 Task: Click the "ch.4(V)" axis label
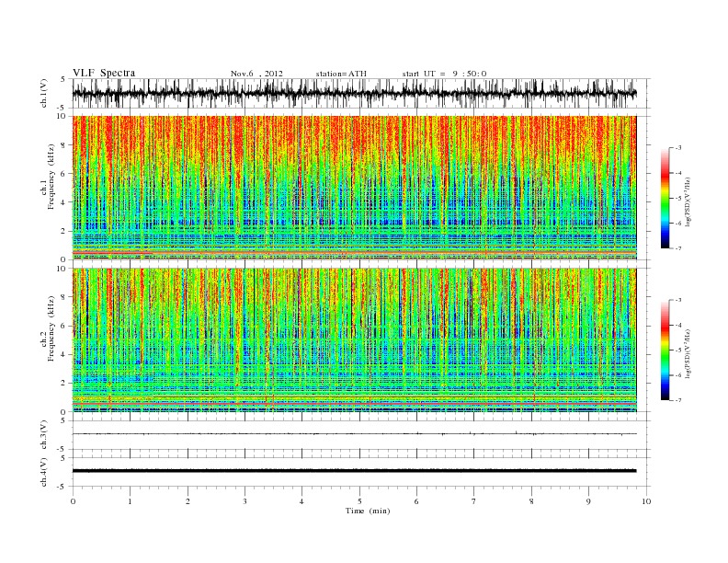coord(43,472)
